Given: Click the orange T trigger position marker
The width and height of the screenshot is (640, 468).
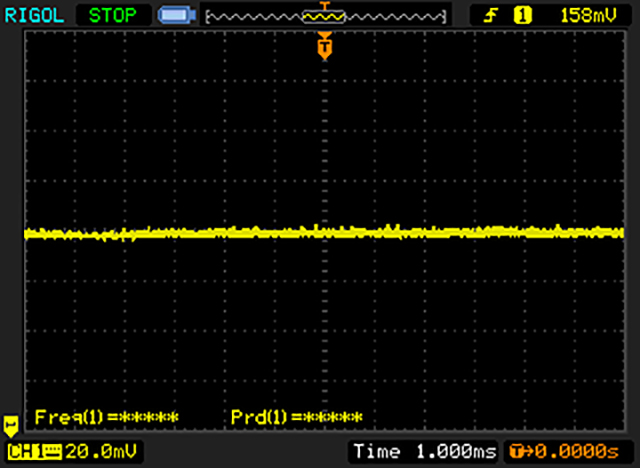Looking at the screenshot, I should pos(325,46).
